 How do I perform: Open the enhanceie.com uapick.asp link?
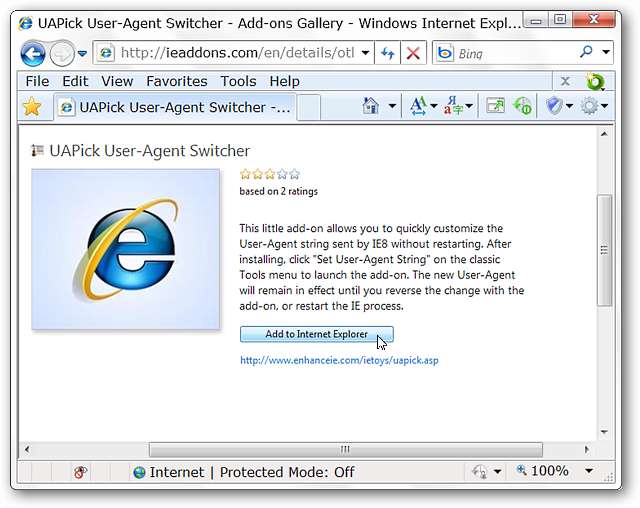coord(339,360)
